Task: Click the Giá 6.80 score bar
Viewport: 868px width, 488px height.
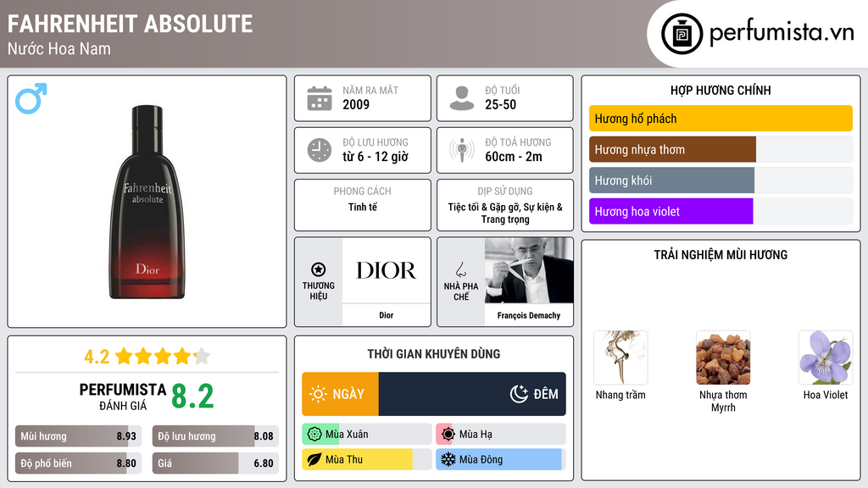Action: click(x=215, y=463)
